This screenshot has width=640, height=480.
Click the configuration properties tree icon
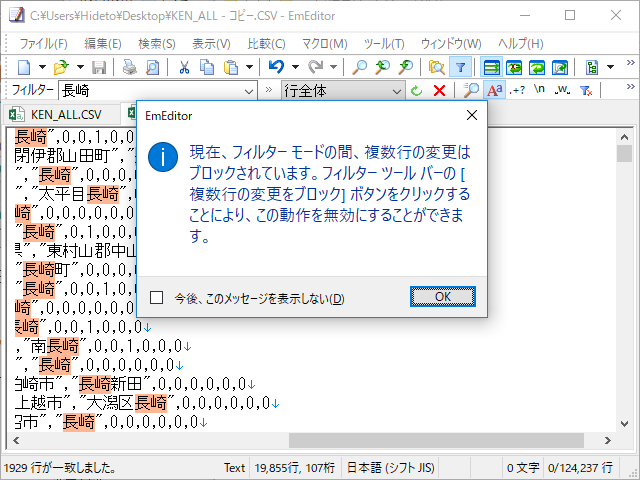pos(591,67)
